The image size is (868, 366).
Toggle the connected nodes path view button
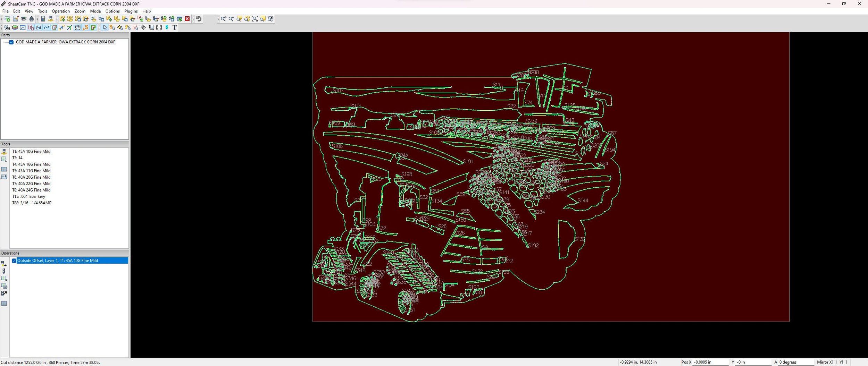point(39,27)
